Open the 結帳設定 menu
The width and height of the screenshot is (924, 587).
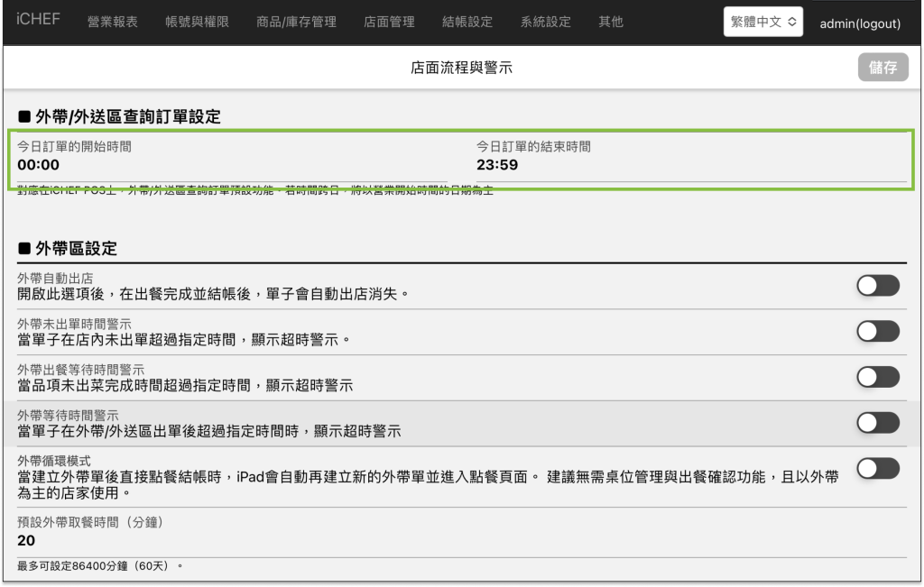pos(467,22)
